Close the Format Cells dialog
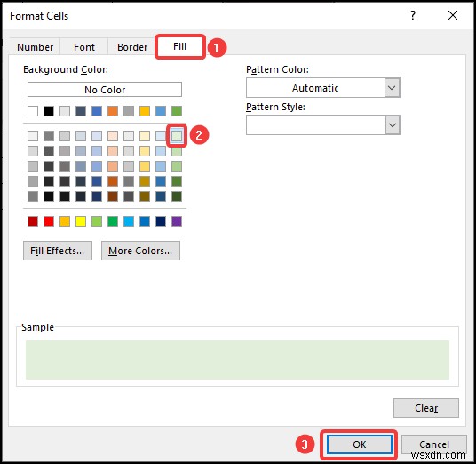The width and height of the screenshot is (476, 464). point(453,15)
